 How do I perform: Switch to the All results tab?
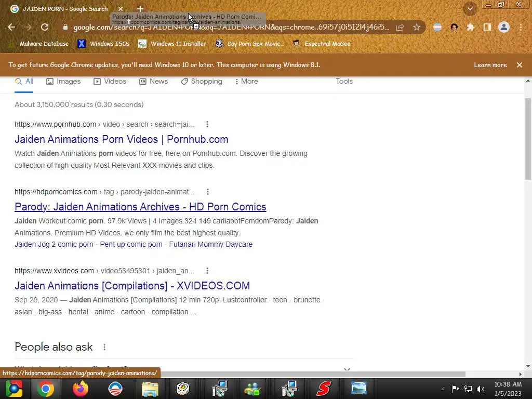[x=24, y=82]
